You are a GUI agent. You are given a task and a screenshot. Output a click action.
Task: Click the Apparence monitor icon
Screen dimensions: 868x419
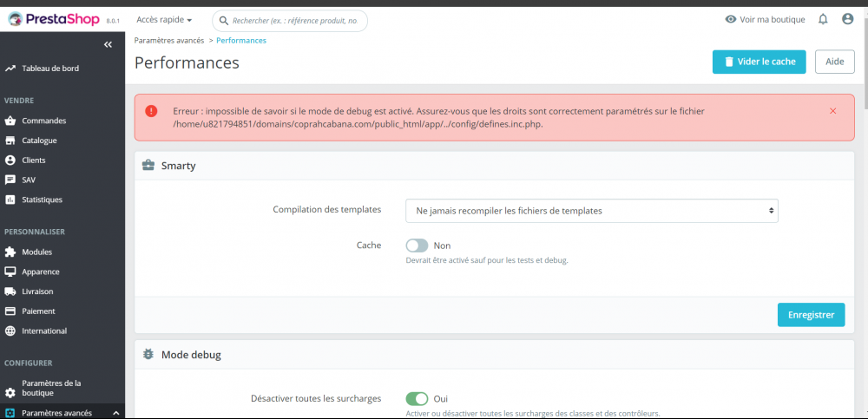point(10,272)
